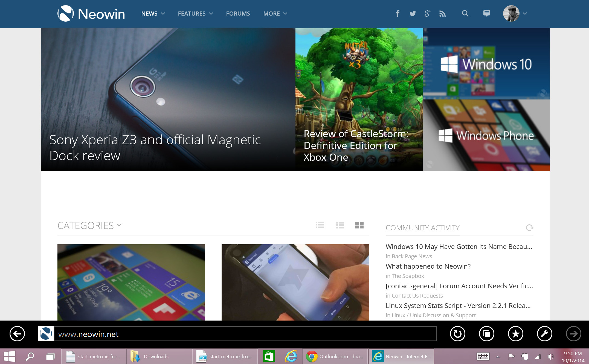Switch to Downloads taskbar window
Screen dimensions: 589x364
pyautogui.click(x=159, y=356)
